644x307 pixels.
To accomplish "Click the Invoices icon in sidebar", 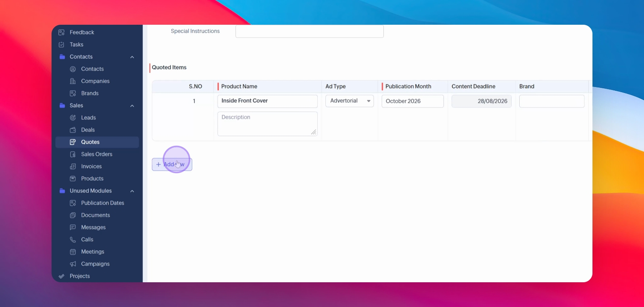I will point(73,166).
